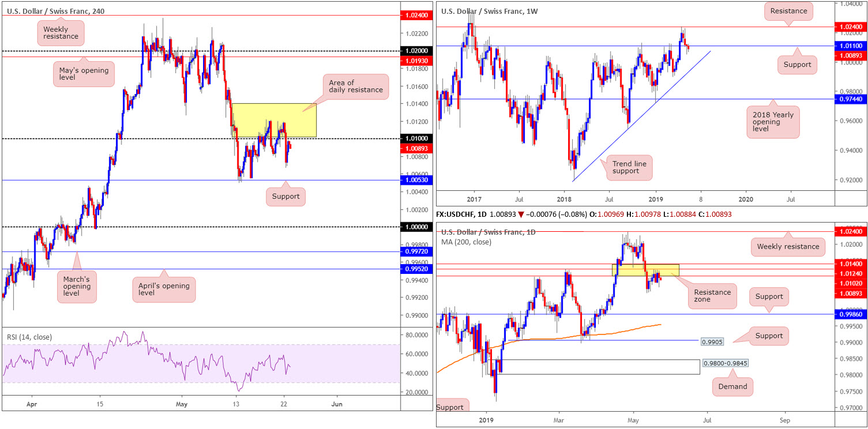Click the 'RSI (14, close)' indicator label
The width and height of the screenshot is (868, 429).
tap(31, 338)
